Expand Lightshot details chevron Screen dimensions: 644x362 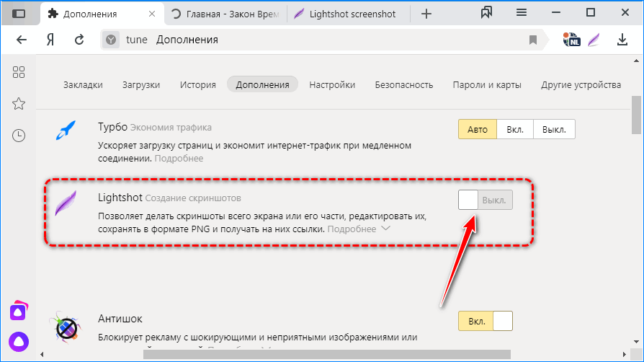[385, 229]
